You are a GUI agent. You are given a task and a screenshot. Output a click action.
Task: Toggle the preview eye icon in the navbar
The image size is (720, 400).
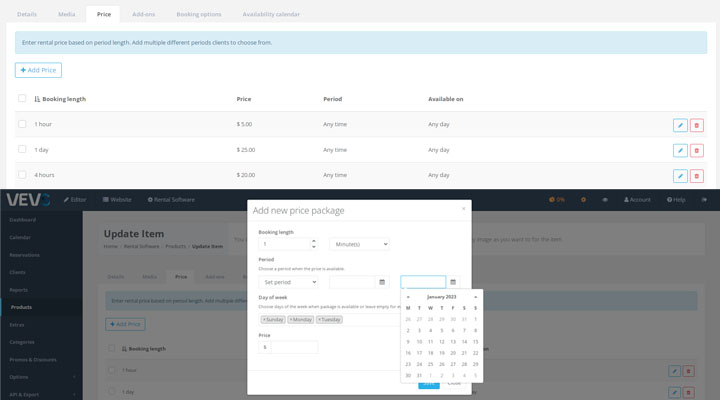pyautogui.click(x=605, y=200)
